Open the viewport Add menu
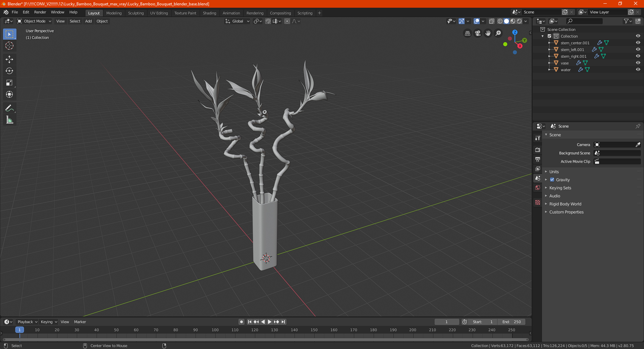 point(88,21)
